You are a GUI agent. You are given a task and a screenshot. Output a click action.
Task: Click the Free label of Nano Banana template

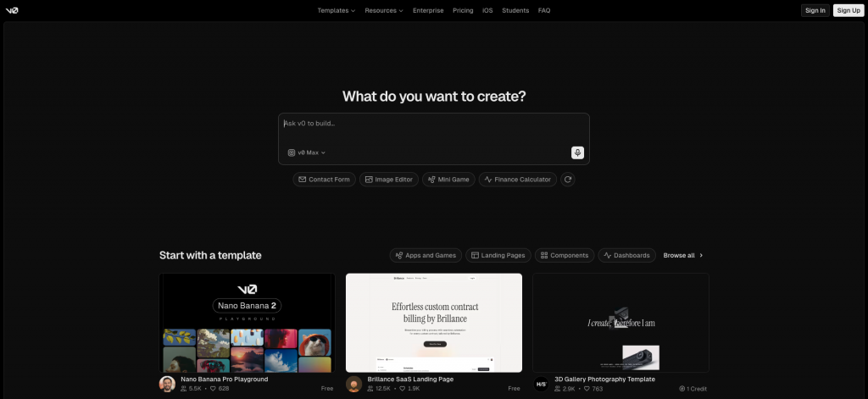(327, 389)
